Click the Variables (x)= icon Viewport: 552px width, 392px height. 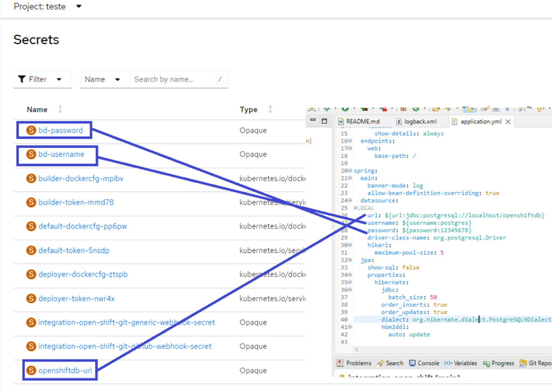tap(448, 363)
